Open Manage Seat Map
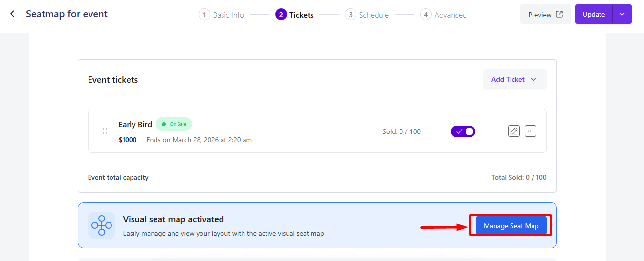The width and height of the screenshot is (644, 261). (x=511, y=226)
